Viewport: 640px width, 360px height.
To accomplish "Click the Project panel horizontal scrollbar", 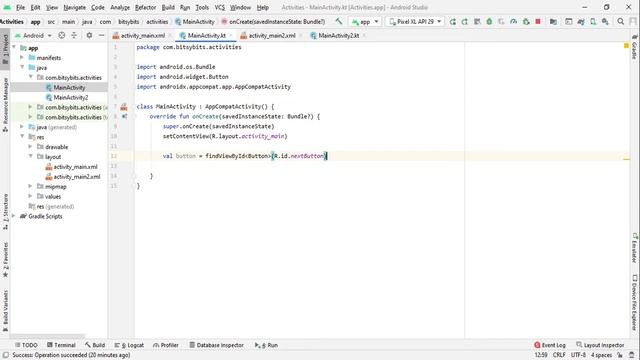I will 48,337.
